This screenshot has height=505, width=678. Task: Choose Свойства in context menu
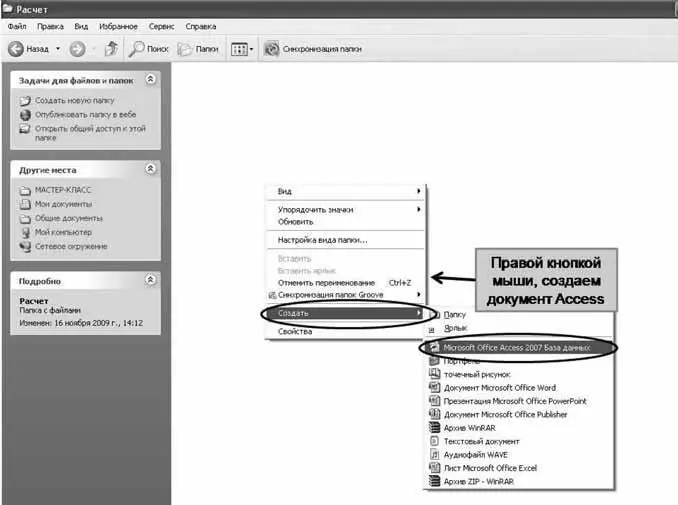345,332
